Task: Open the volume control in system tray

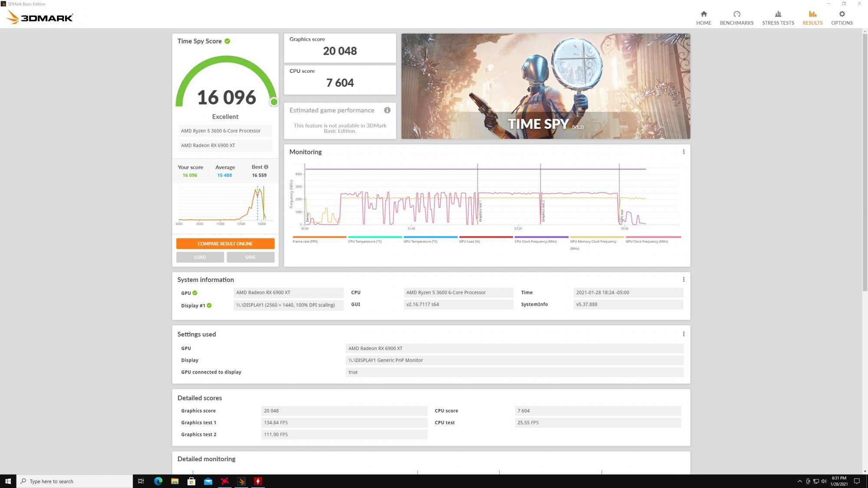Action: [824, 481]
